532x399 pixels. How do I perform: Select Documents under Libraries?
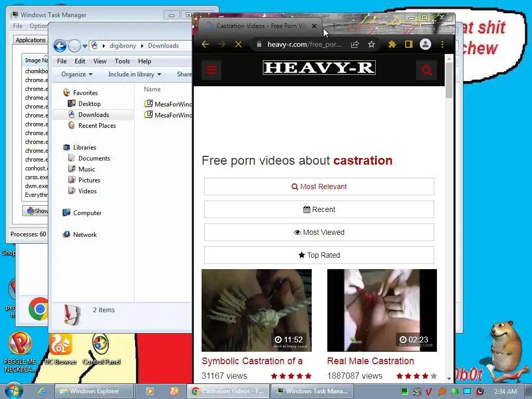click(x=94, y=158)
